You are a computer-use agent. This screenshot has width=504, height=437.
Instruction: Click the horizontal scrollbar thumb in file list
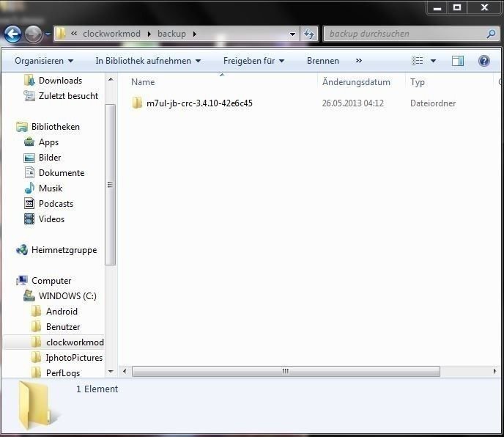[286, 371]
